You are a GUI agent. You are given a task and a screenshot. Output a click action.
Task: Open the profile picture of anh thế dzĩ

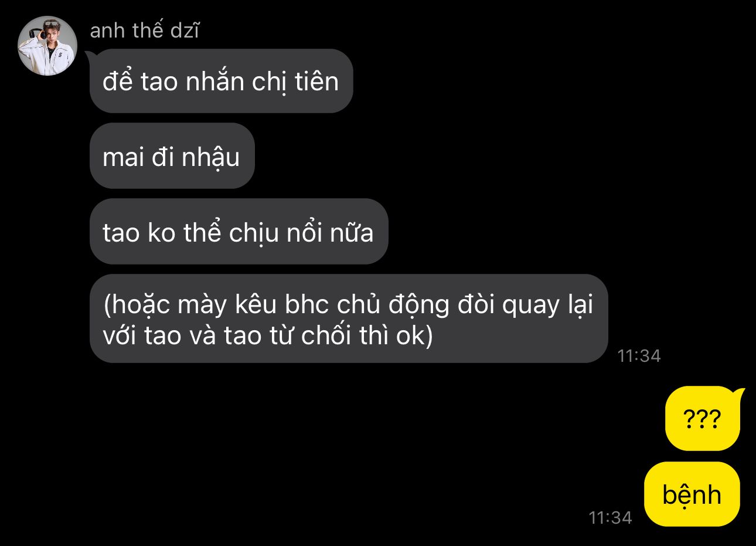[x=47, y=46]
